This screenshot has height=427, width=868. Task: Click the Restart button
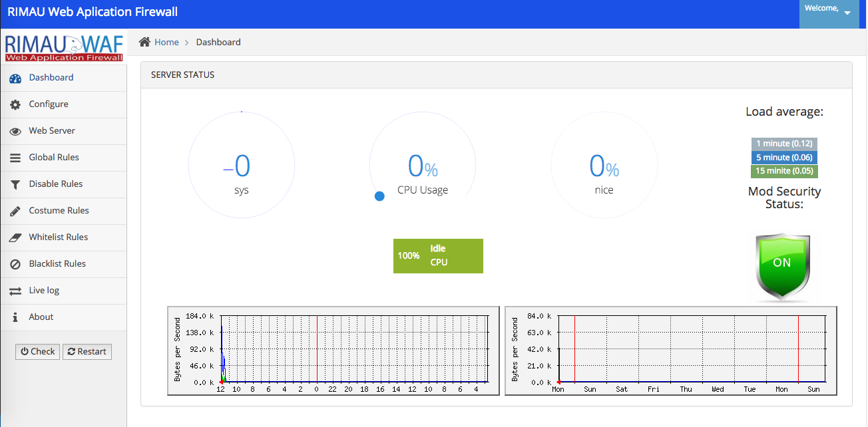pos(87,352)
